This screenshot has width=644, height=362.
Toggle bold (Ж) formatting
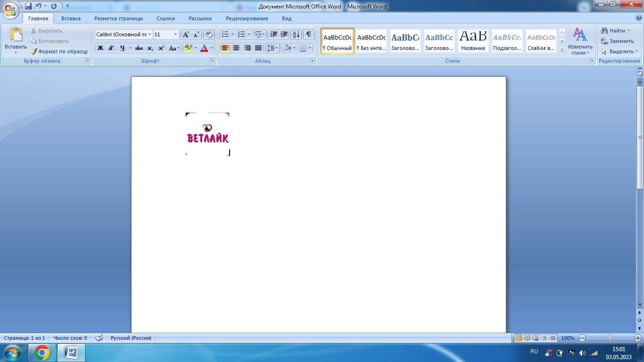click(x=100, y=48)
